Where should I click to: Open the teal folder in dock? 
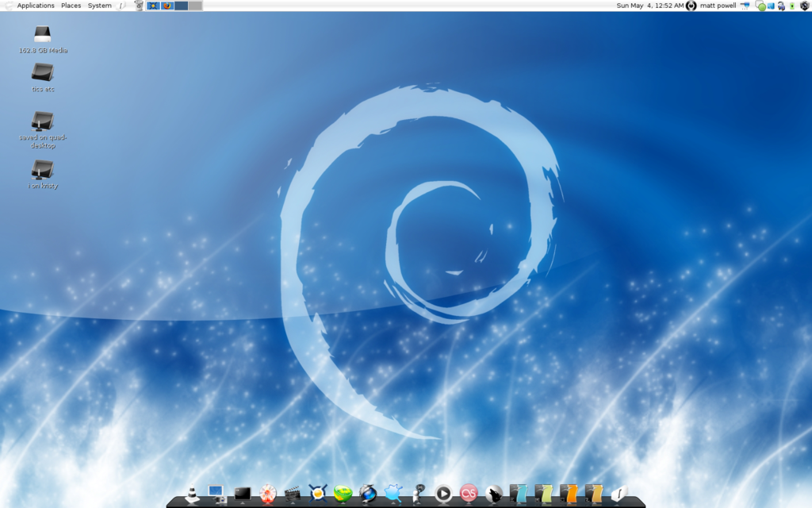click(x=519, y=493)
